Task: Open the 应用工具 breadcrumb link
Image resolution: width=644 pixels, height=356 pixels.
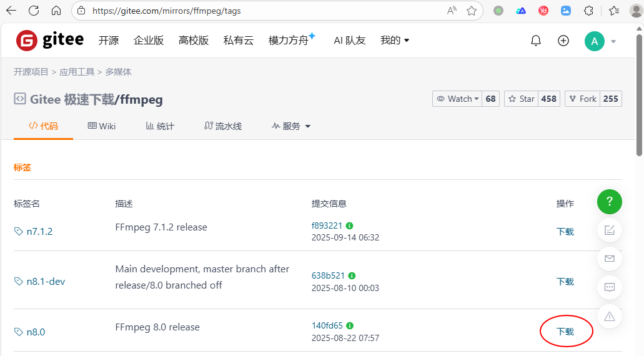Action: click(x=77, y=72)
